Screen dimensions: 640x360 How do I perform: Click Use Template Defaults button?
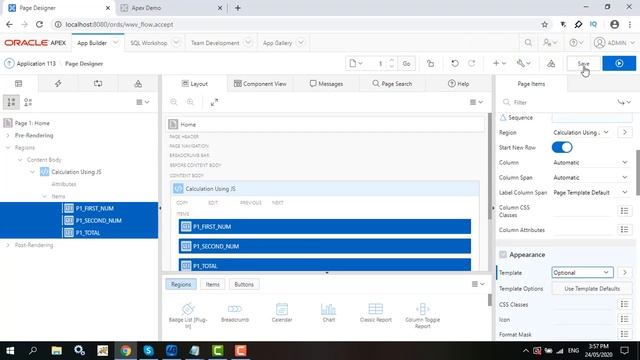pyautogui.click(x=592, y=289)
